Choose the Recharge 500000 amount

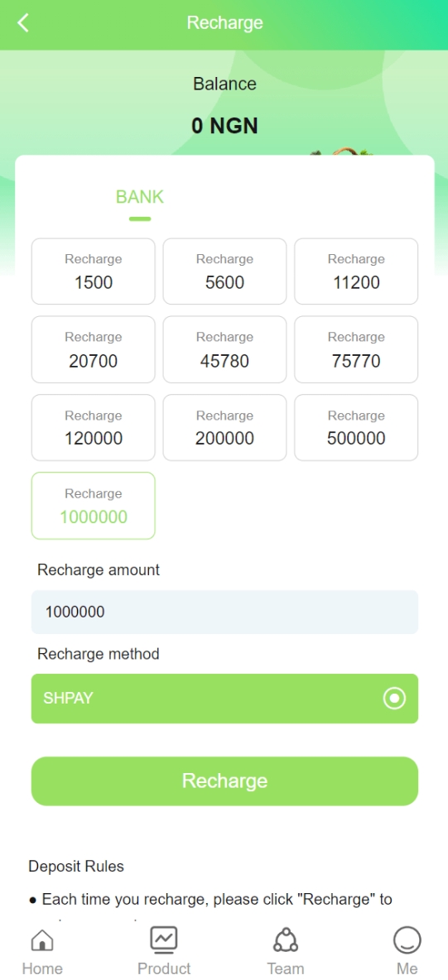pos(356,427)
